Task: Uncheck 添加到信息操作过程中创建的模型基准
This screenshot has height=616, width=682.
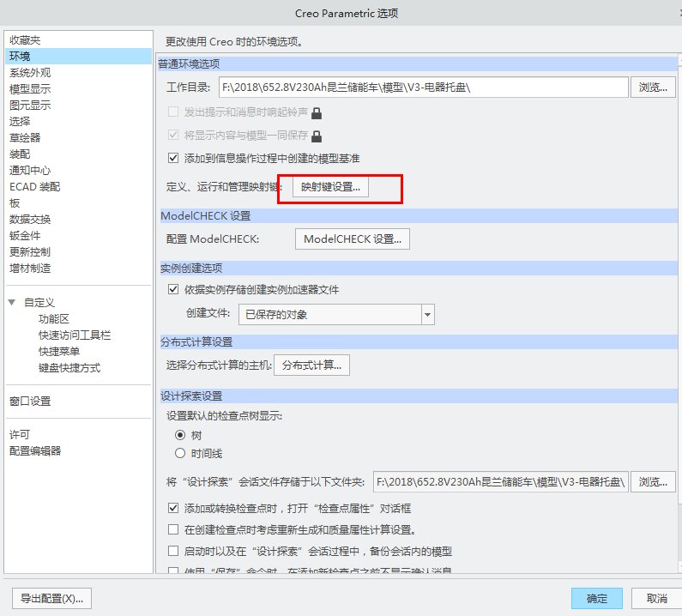Action: [x=173, y=158]
